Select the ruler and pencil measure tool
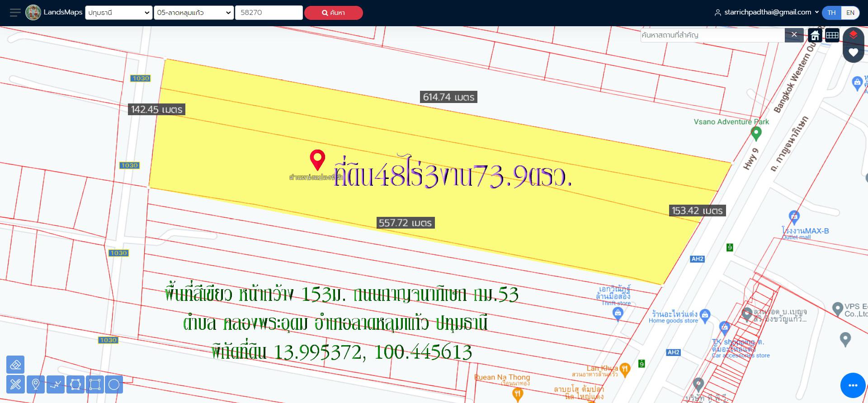The height and width of the screenshot is (403, 868). [x=15, y=384]
